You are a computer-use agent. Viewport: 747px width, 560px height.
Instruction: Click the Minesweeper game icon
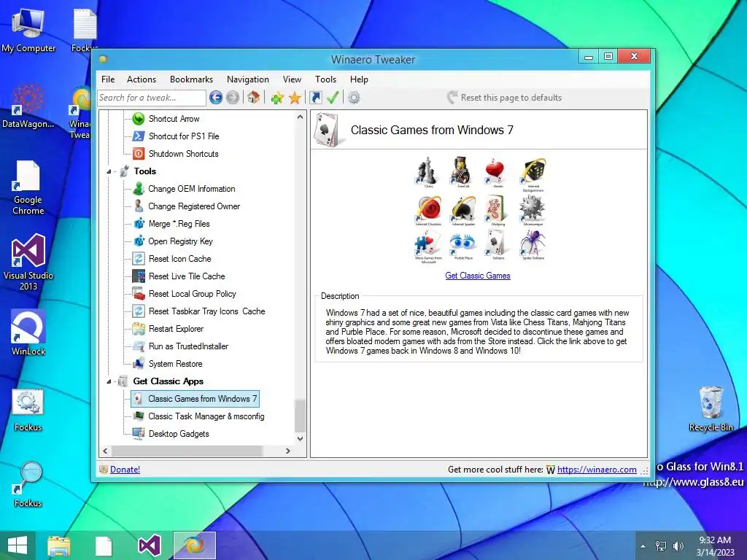pos(532,209)
